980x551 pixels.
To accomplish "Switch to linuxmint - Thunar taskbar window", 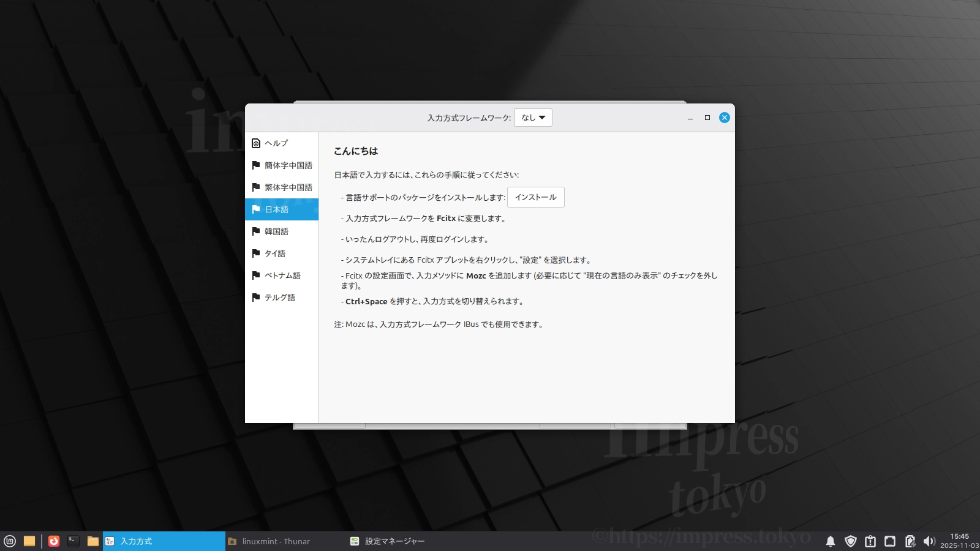I will tap(287, 541).
